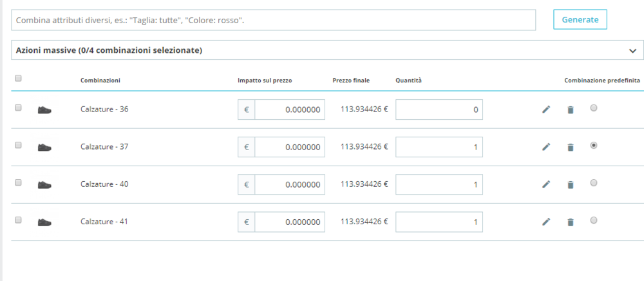Select the Calzature - 37 name text
Viewport: 644px width, 281px height.
coord(104,146)
